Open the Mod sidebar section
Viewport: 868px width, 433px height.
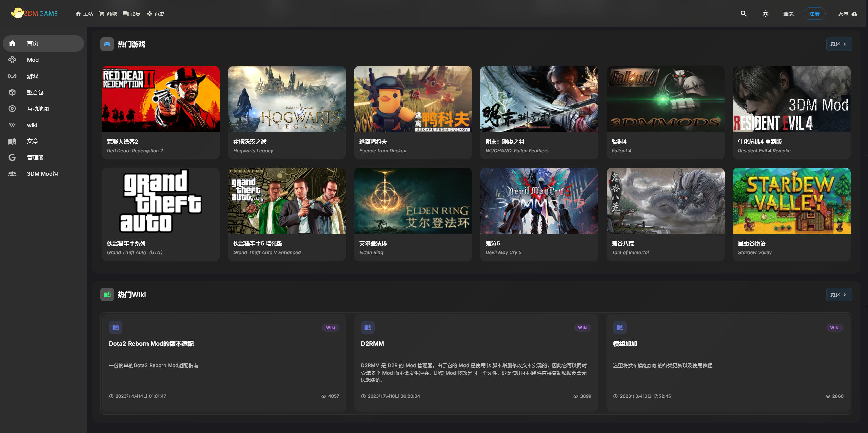[x=33, y=60]
